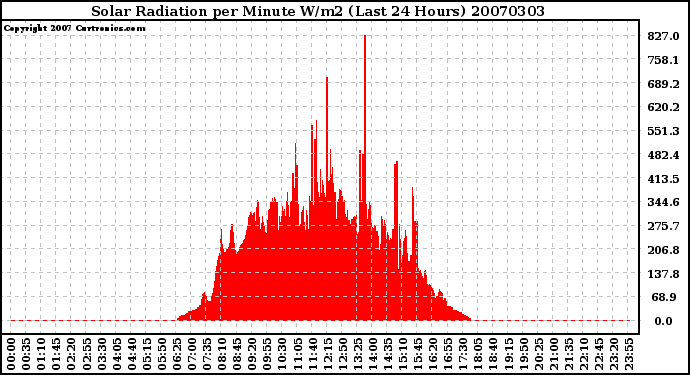Click the x-axis time label 16:55
690x375 pixels.
coord(448,354)
